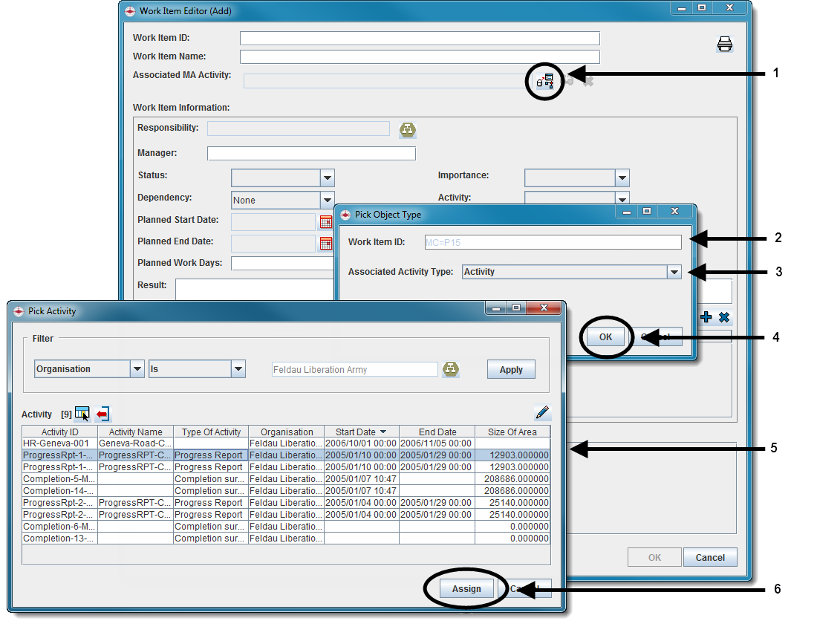The image size is (817, 644).
Task: Click the printer icon in Work Item Editor
Action: pos(724,45)
